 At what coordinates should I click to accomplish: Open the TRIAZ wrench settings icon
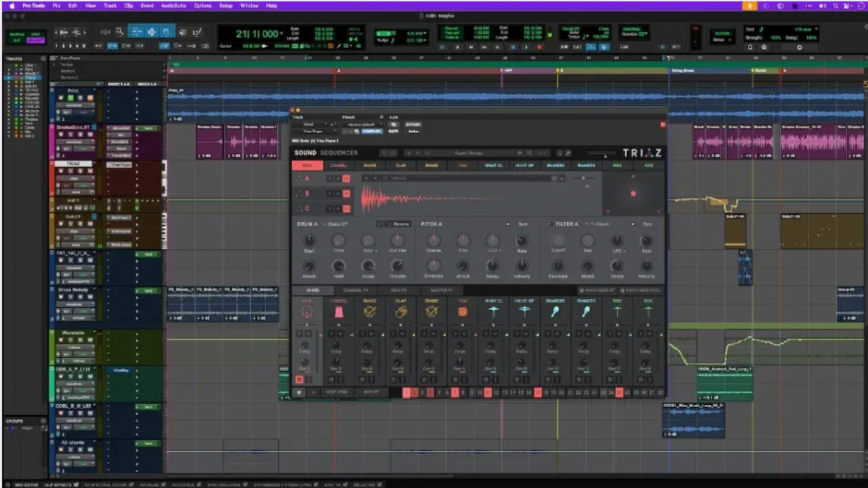[569, 153]
